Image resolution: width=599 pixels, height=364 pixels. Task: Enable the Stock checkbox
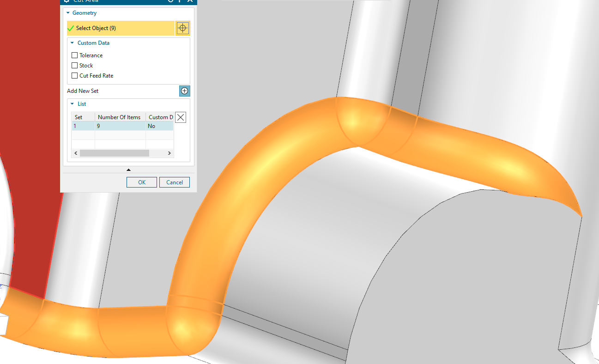[x=75, y=66]
